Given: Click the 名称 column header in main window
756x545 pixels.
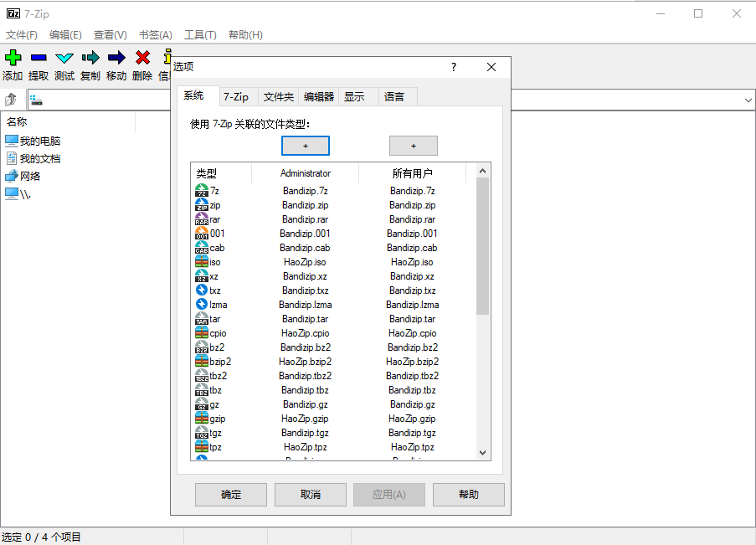Looking at the screenshot, I should 69,121.
